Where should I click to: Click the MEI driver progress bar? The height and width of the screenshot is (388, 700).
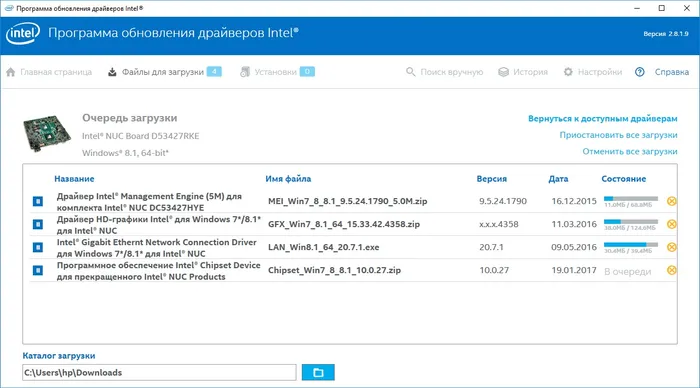[x=631, y=198]
